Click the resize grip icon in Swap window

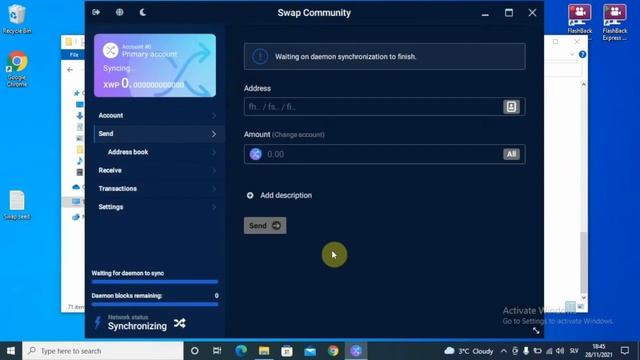coord(536,331)
